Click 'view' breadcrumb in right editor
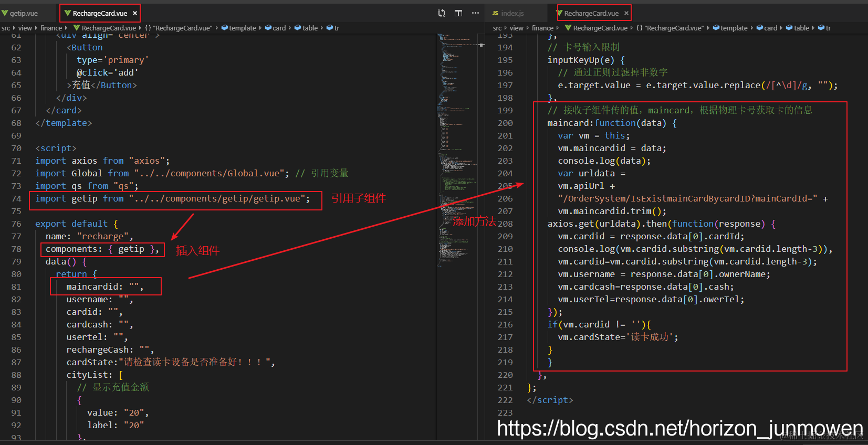 pyautogui.click(x=517, y=28)
